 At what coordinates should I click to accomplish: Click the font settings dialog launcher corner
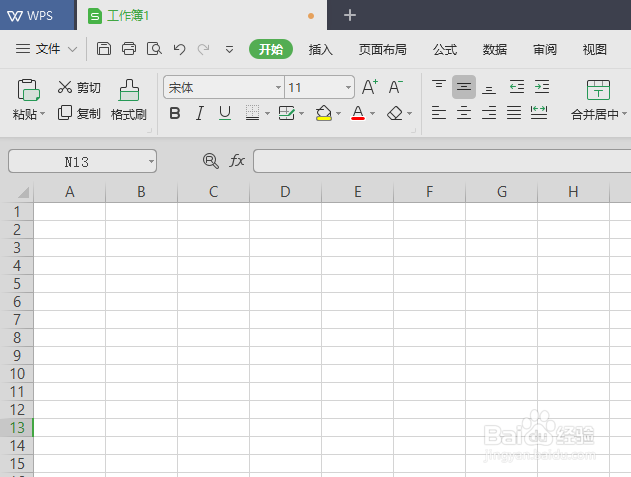413,131
